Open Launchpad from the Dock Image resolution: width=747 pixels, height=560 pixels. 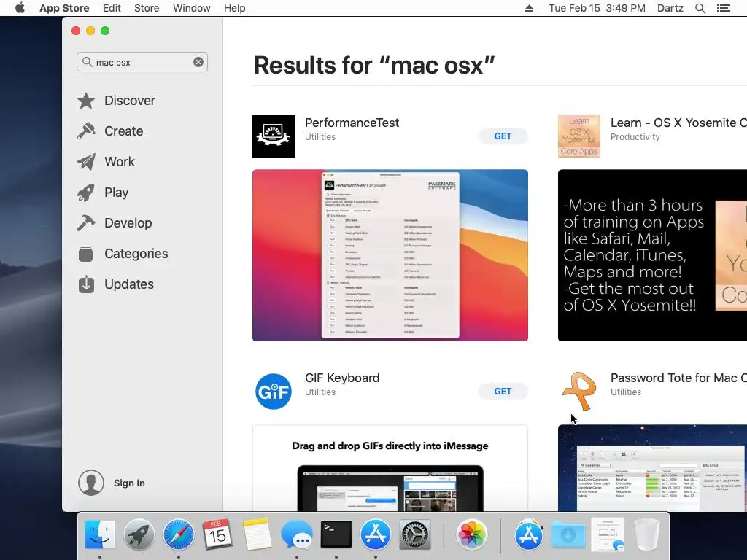click(x=139, y=534)
